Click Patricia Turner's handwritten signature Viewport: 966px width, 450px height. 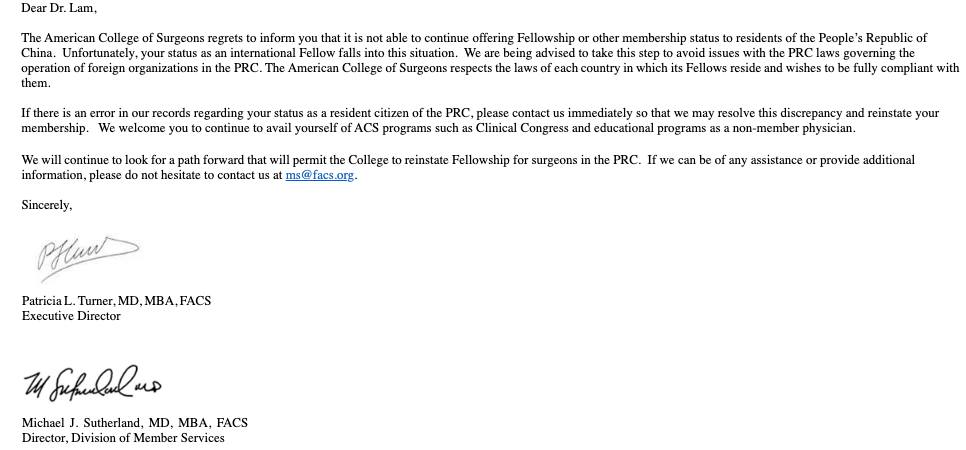(x=86, y=253)
